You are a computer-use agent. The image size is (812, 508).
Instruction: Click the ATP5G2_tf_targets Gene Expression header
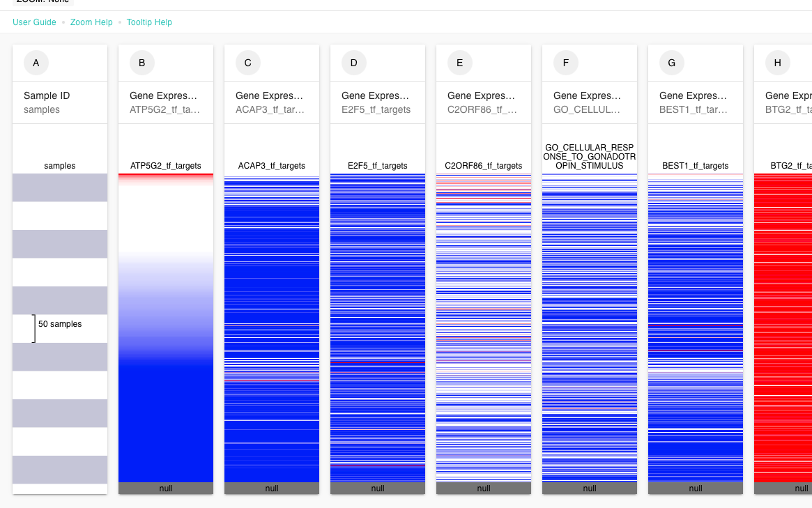tap(166, 102)
